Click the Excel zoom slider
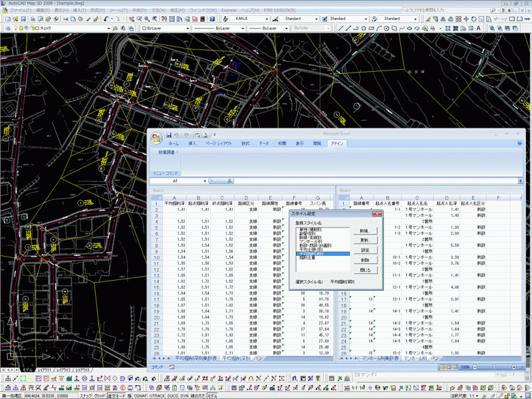Screen dimensions: 532x399 click(x=493, y=366)
